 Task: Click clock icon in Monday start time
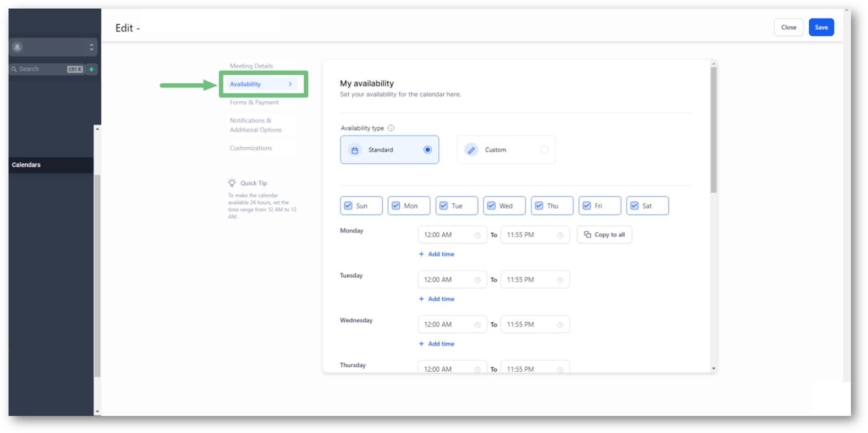[478, 235]
